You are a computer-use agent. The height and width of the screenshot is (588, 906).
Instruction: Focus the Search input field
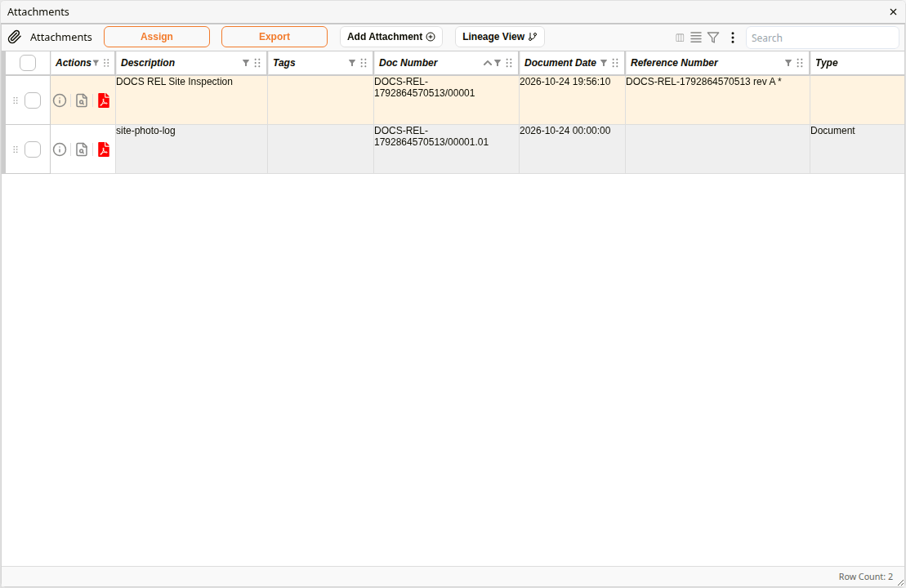click(822, 38)
